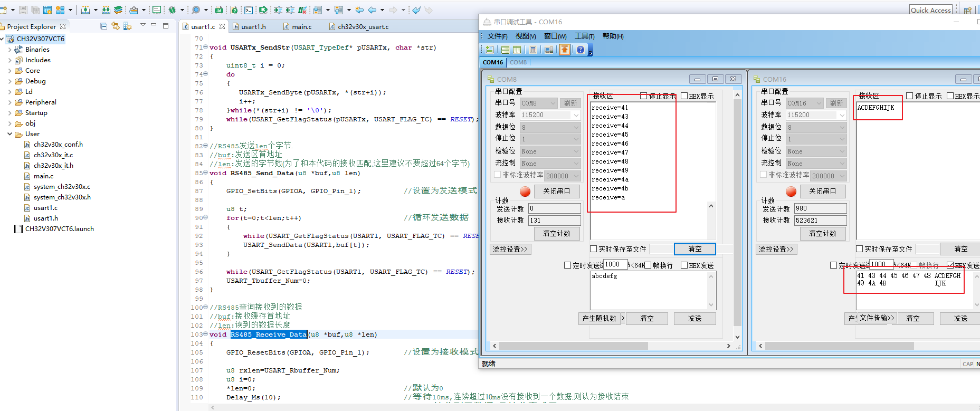Expand the Peripheral folder in Project Explorer
The width and height of the screenshot is (980, 411).
tap(9, 102)
